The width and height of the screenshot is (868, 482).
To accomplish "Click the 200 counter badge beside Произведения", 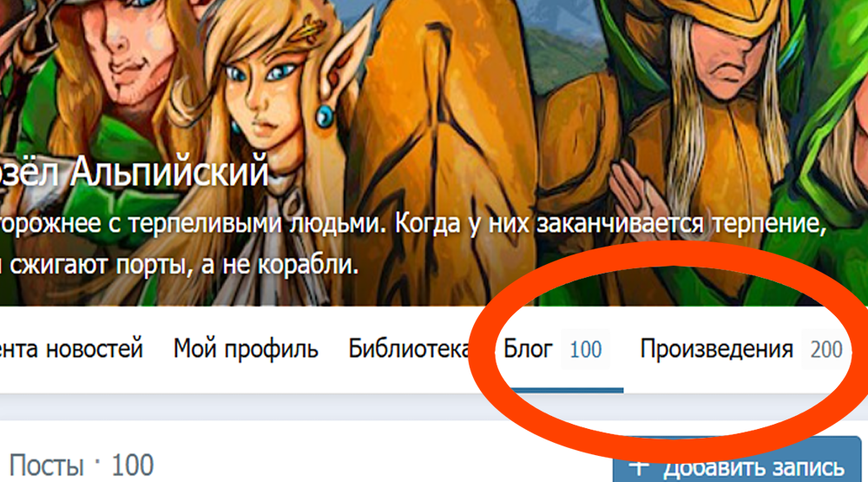I will [x=826, y=350].
